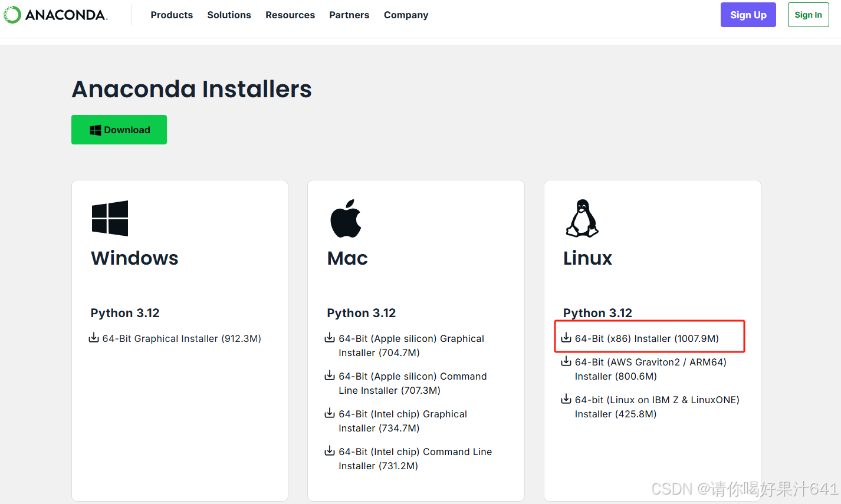This screenshot has width=841, height=504.
Task: Open the Resources menu
Action: point(290,15)
